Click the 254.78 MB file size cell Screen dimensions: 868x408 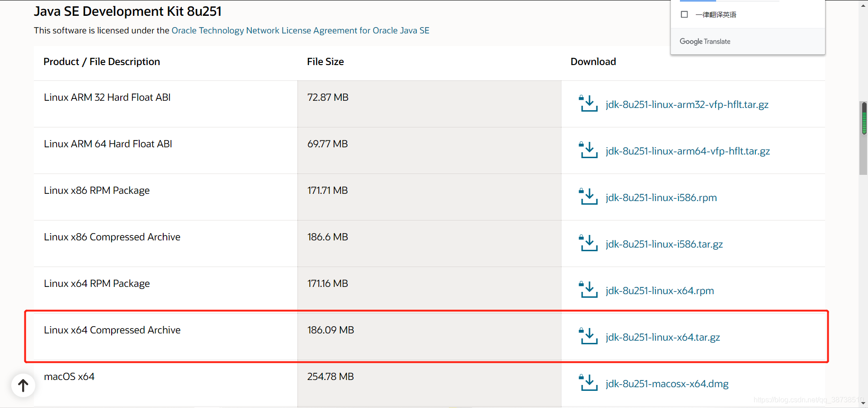click(429, 383)
